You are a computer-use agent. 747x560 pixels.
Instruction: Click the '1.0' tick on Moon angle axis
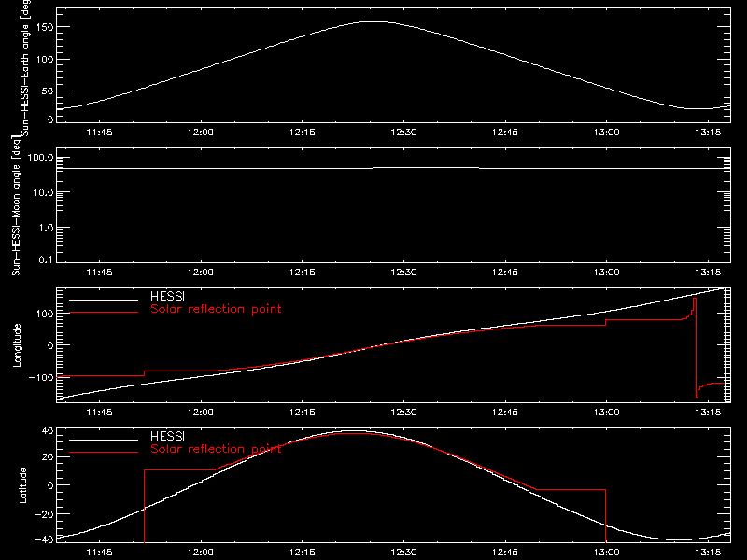(46, 228)
